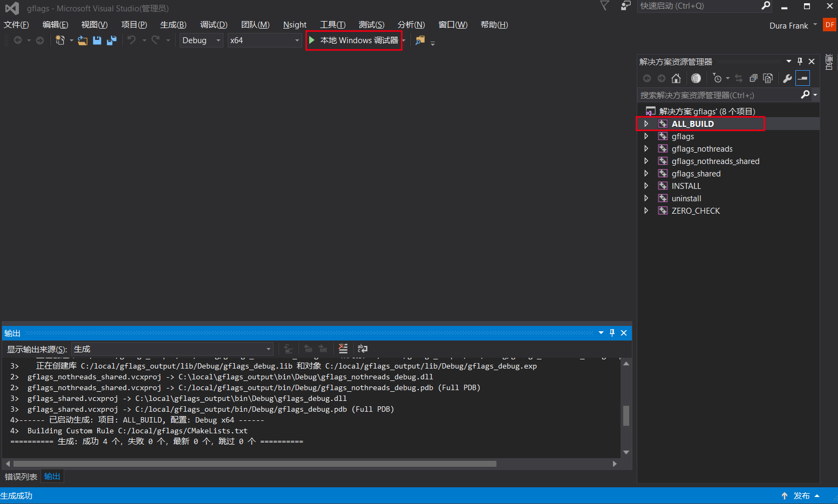Image resolution: width=838 pixels, height=504 pixels.
Task: Open Properties via the wrench icon
Action: (787, 78)
